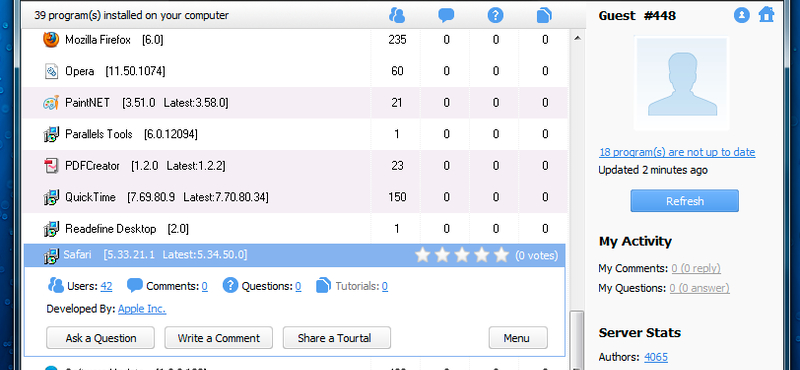Select the Parallels Tools [6.0.12094] row

pyautogui.click(x=295, y=134)
